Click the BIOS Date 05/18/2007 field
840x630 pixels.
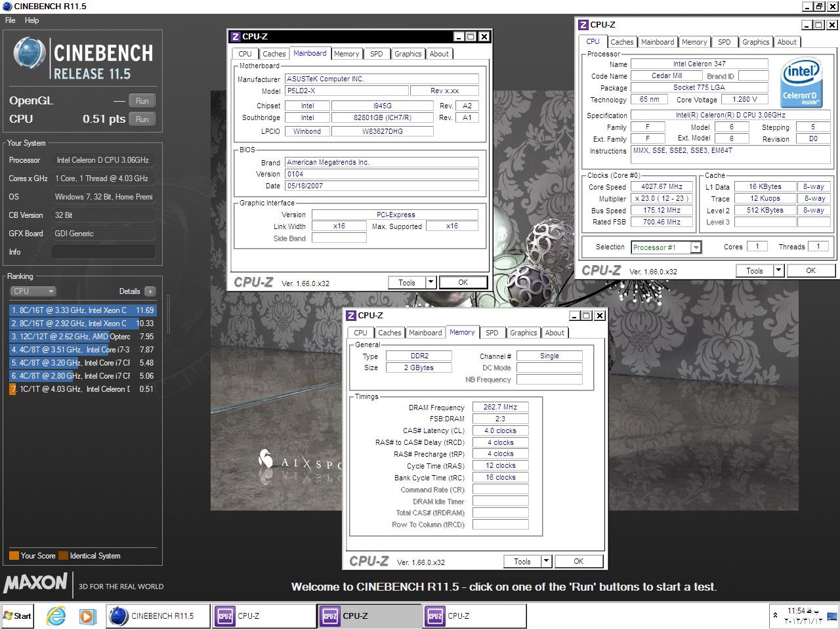(381, 186)
